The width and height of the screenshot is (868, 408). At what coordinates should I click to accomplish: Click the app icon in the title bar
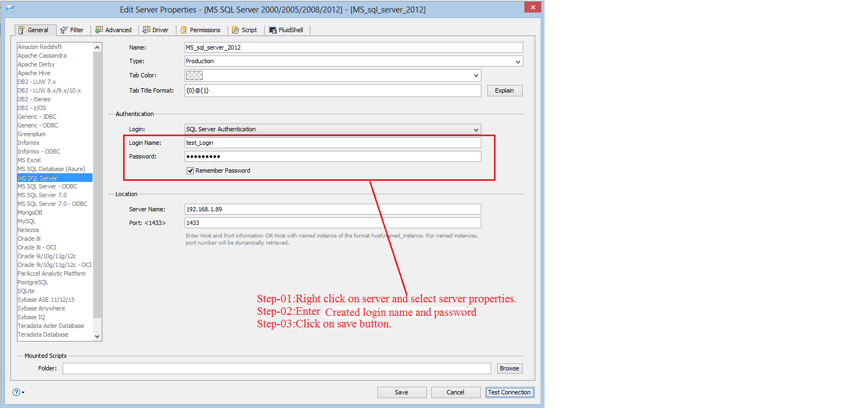[10, 9]
